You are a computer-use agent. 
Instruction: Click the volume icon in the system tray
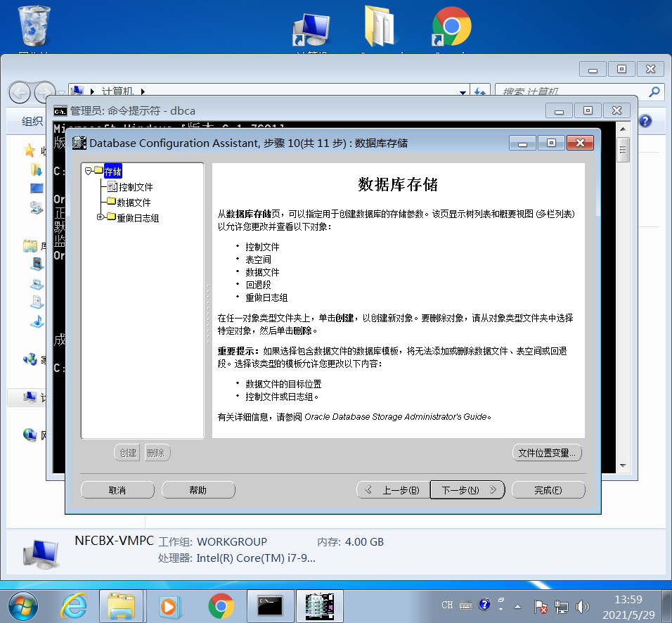click(582, 605)
